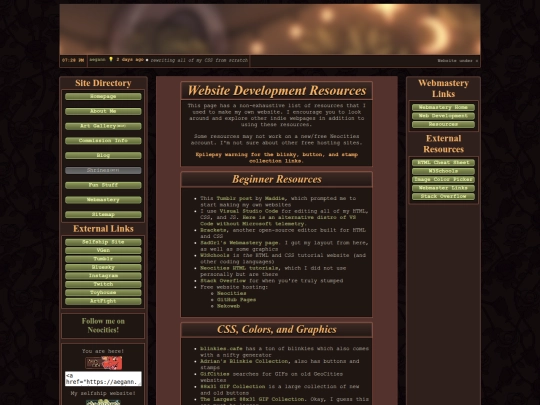Open the Fun Stuff button
540x405 pixels.
tap(103, 185)
